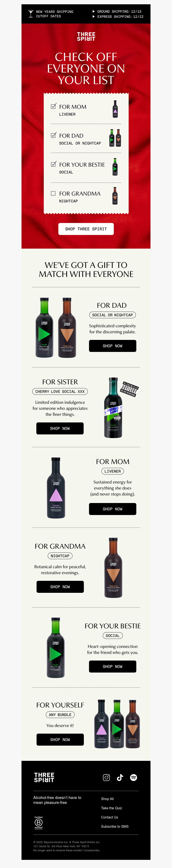Click the Three Spirit logo in red header
Screen dimensions: 172x868
pos(86,36)
